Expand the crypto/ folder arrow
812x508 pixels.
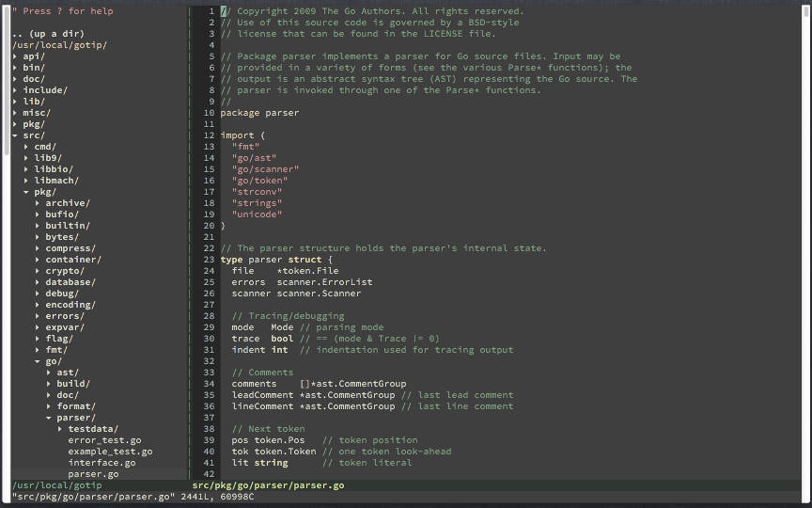click(x=38, y=271)
